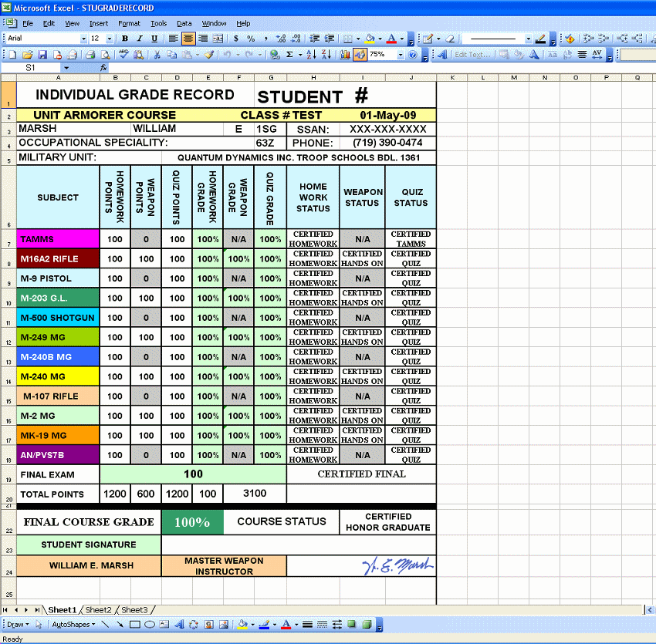Open the font size dropdown
Viewport: 656px width, 644px height.
pos(110,39)
